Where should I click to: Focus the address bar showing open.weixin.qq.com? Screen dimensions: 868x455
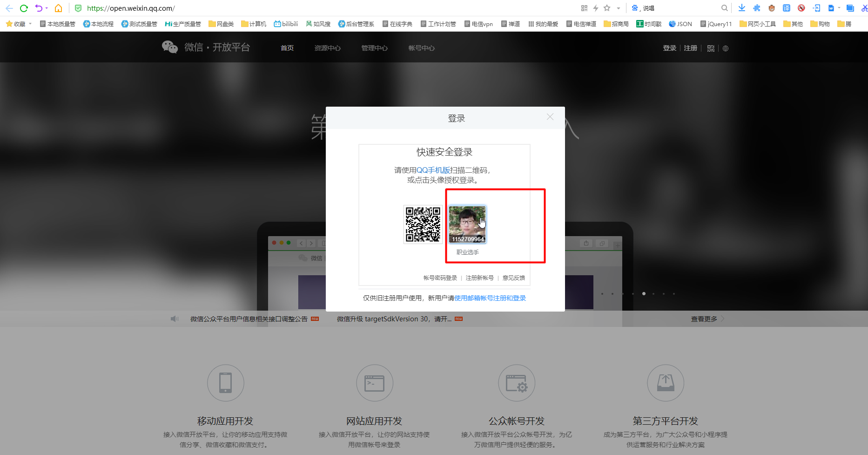point(131,8)
